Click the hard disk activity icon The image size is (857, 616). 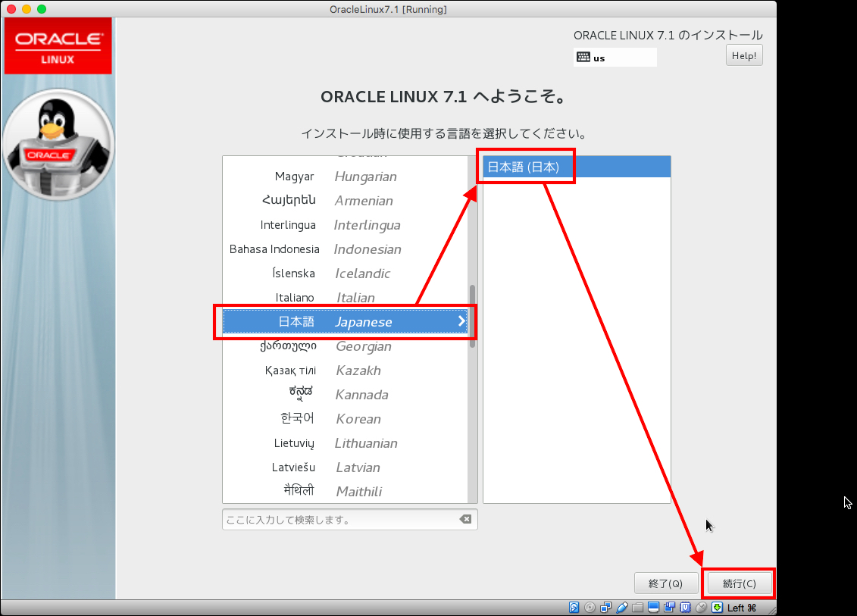pyautogui.click(x=574, y=608)
